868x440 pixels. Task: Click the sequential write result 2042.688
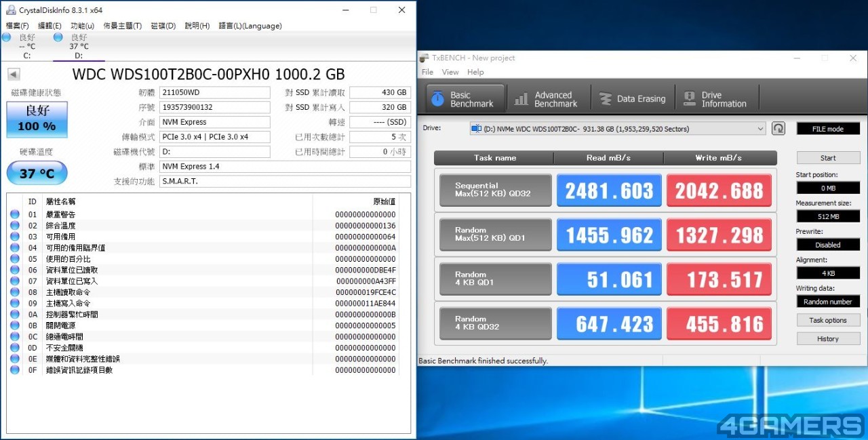[x=719, y=191]
